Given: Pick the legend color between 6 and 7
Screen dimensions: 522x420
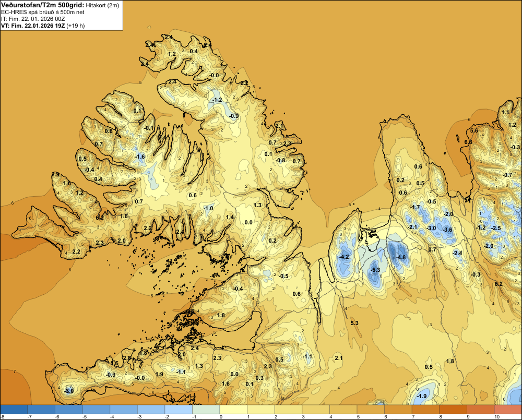Looking at the screenshot, I should click(398, 409).
